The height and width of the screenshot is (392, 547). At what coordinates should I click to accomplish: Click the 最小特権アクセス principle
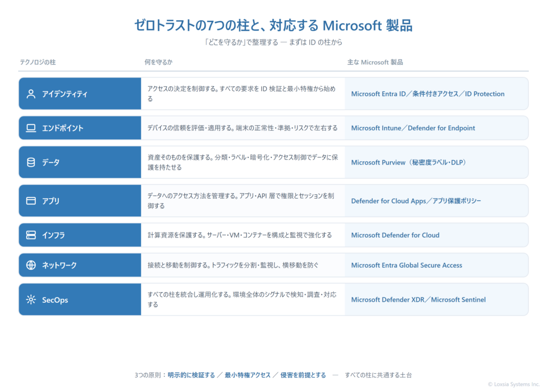pyautogui.click(x=247, y=375)
